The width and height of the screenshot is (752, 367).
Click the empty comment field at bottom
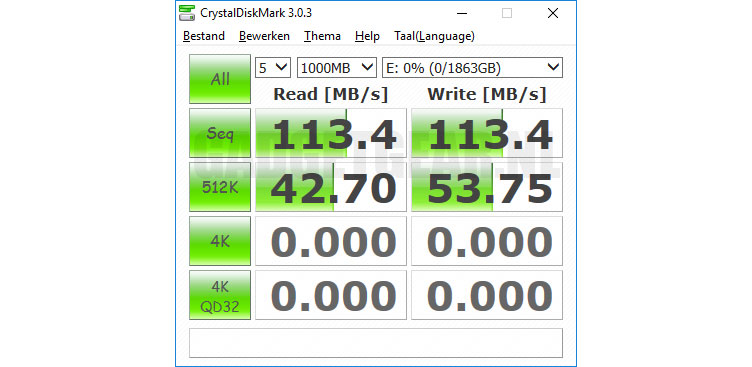pos(376,343)
